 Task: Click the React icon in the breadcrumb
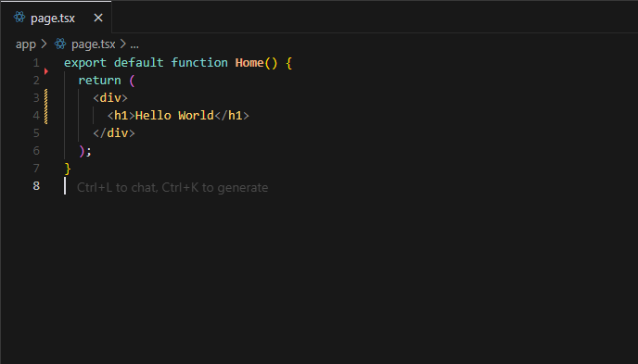pyautogui.click(x=60, y=44)
